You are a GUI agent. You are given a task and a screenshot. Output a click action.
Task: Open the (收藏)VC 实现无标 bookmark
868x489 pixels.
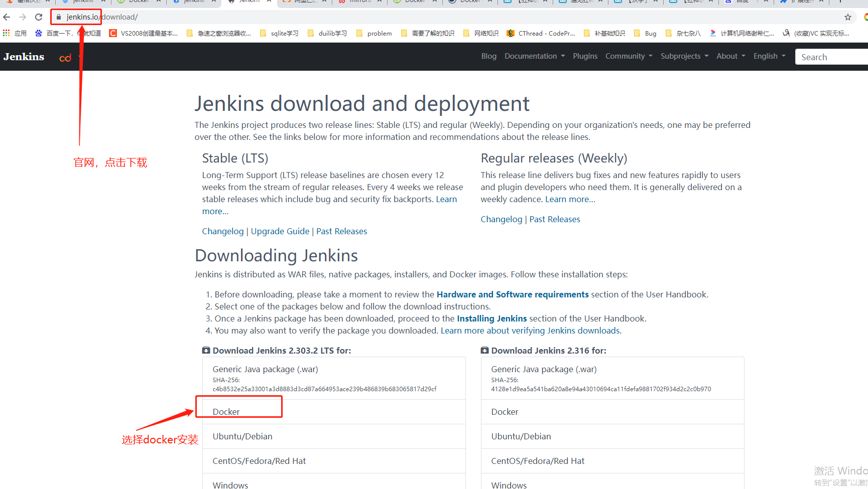(816, 33)
